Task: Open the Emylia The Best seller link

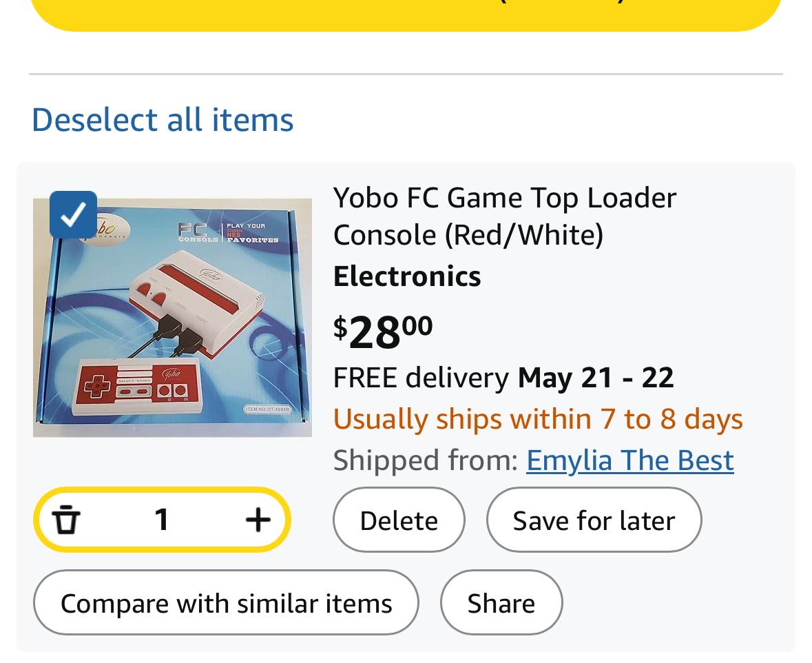Action: point(630,460)
